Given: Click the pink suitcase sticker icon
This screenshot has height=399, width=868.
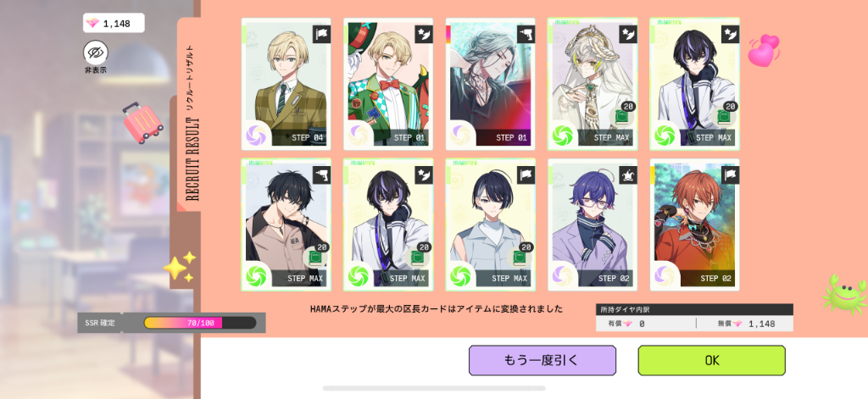Looking at the screenshot, I should (x=142, y=122).
